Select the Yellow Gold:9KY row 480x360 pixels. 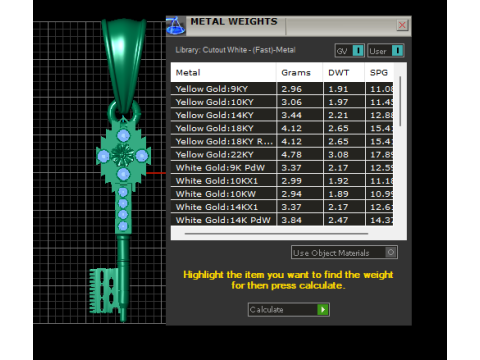282,89
